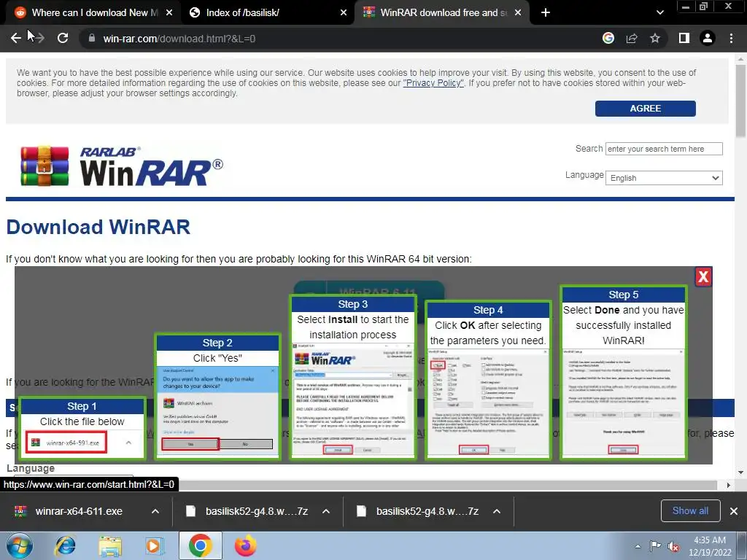This screenshot has width=747, height=560.
Task: Click the WinRAR RARLAB logo
Action: [122, 166]
